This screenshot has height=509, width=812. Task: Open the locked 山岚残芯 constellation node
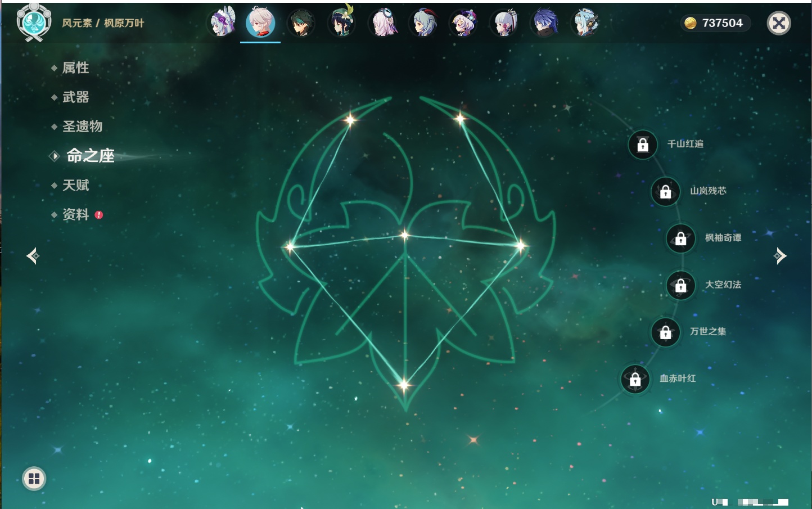[x=666, y=191]
